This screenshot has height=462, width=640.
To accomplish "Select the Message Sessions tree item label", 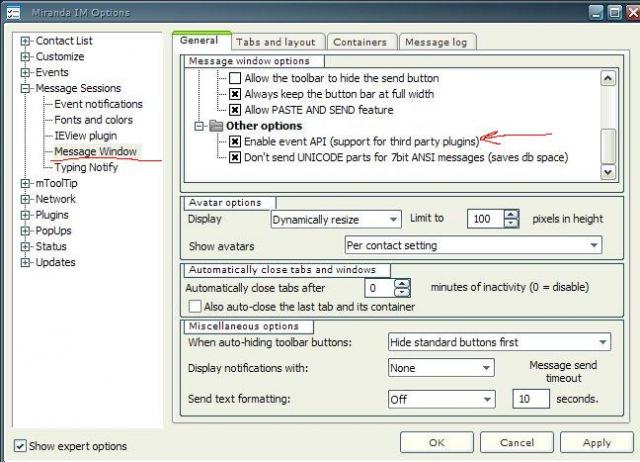I will (x=78, y=88).
